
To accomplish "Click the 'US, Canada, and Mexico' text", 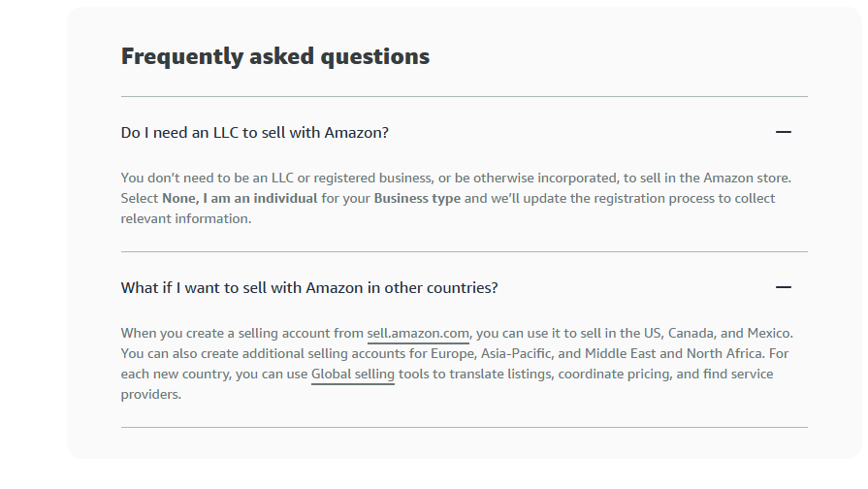I will click(718, 334).
